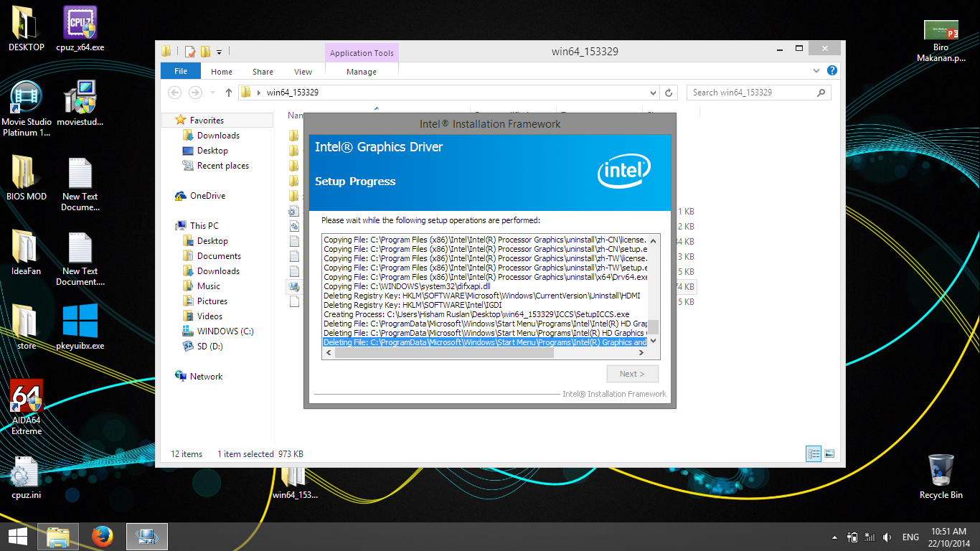The image size is (980, 551).
Task: Open the CPUZ x64.exe desktop icon
Action: tap(80, 29)
